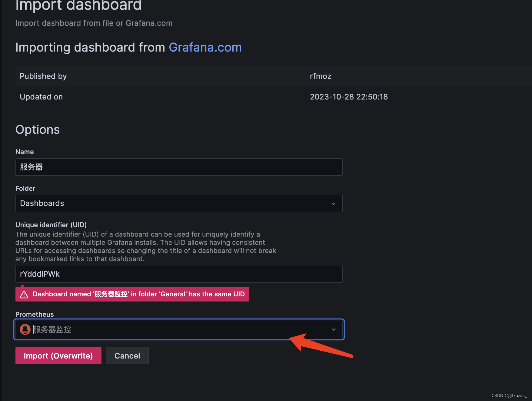Viewport: 532px width, 401px height.
Task: Click the Name input field containing 服务器
Action: (179, 167)
